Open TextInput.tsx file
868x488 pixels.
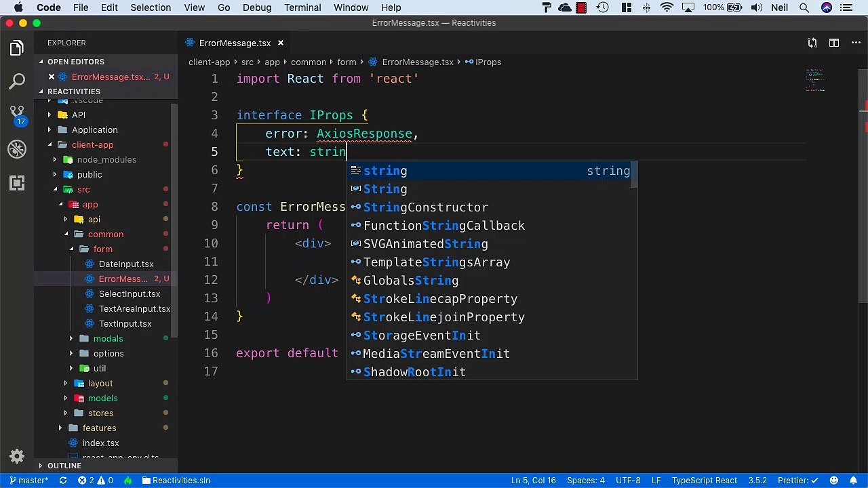(x=125, y=323)
